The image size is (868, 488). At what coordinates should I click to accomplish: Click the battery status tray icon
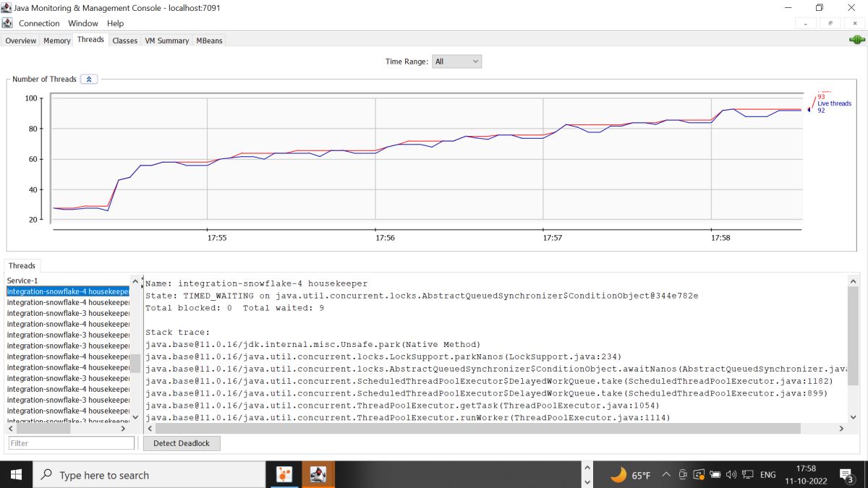click(x=715, y=475)
